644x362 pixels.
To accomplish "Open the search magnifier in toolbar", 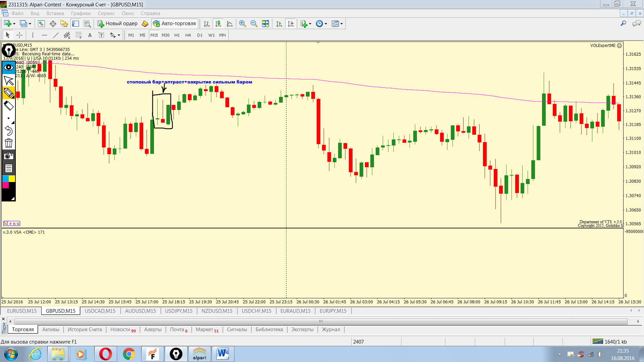I will [x=623, y=23].
